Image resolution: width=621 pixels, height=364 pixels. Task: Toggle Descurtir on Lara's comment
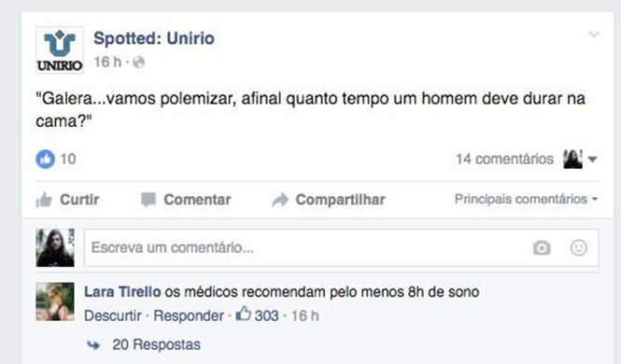click(x=113, y=315)
